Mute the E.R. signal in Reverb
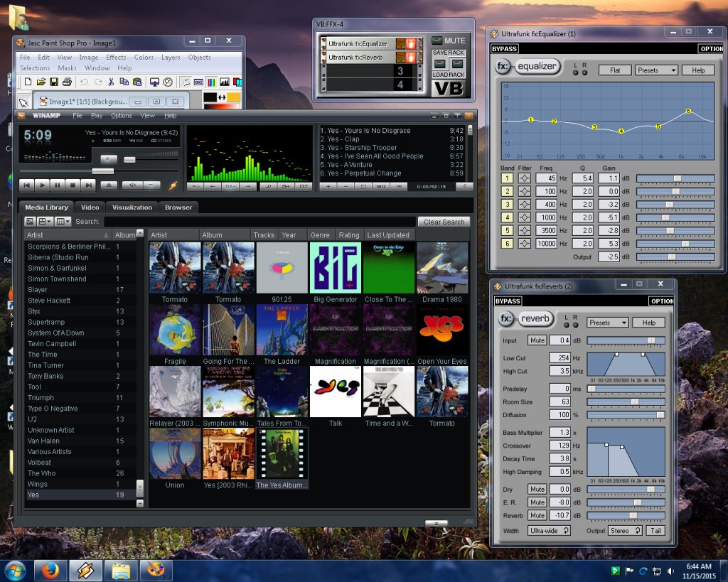728x582 pixels. 537,502
